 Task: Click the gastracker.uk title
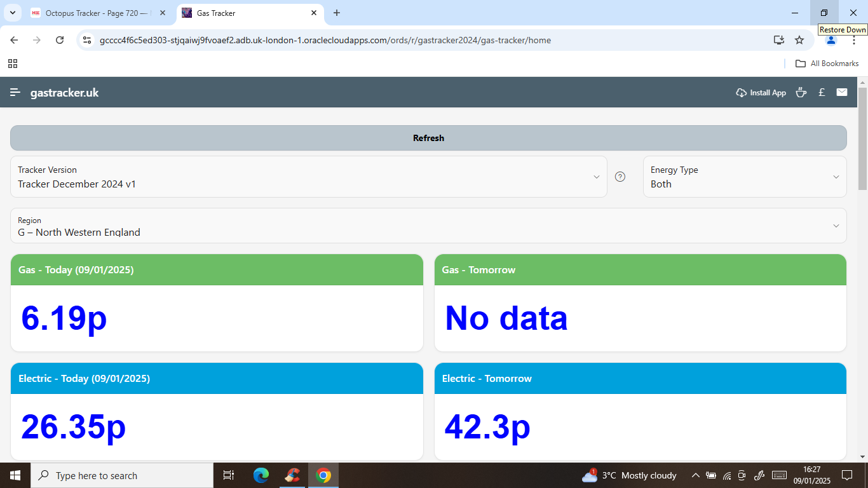(x=64, y=93)
